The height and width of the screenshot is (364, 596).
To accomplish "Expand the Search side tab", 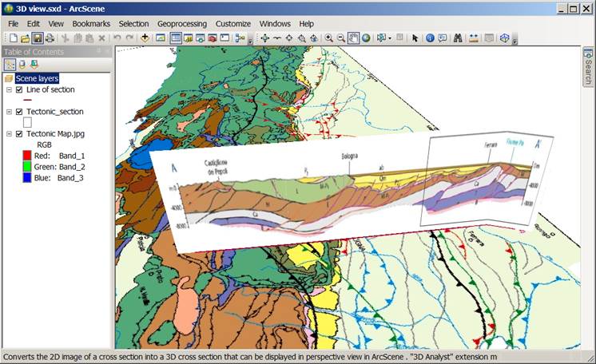I will pyautogui.click(x=588, y=67).
